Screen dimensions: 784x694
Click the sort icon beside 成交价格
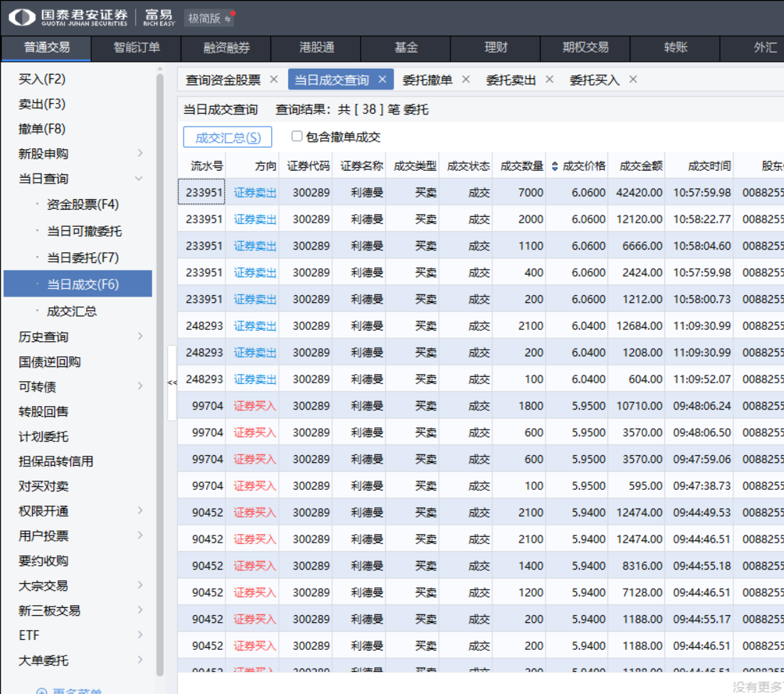(555, 166)
